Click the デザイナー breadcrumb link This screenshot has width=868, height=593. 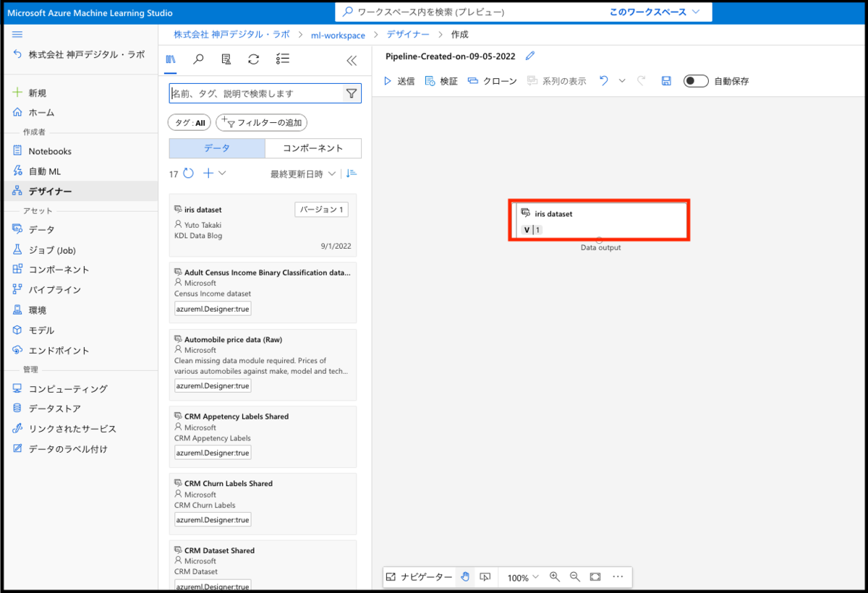(x=408, y=34)
